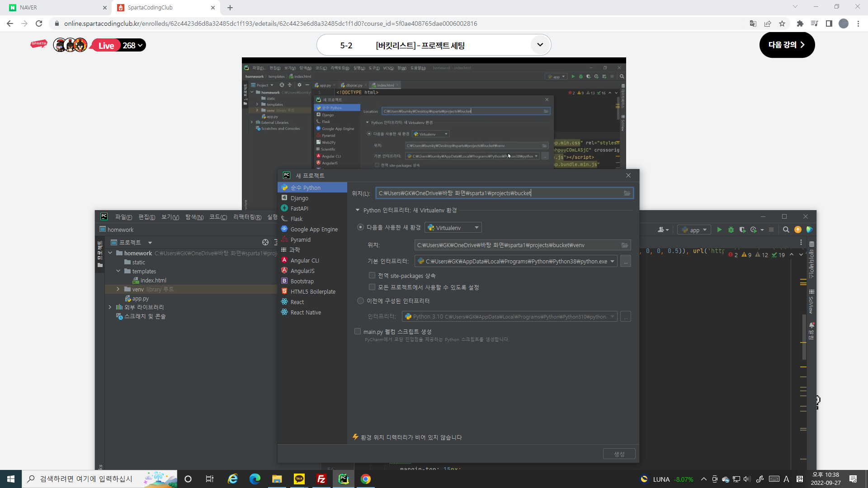Reload the SpartaCodingClub page
Screen dimensions: 868x488
(x=39, y=23)
